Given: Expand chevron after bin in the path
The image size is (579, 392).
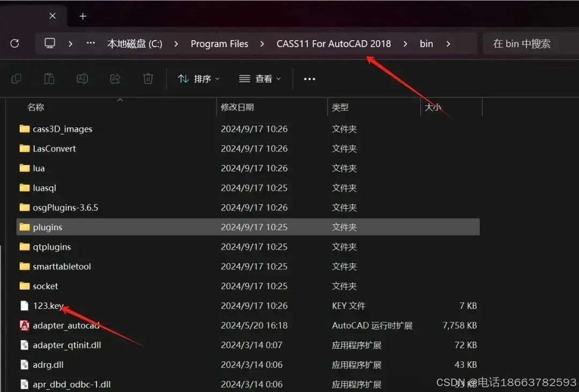Looking at the screenshot, I should coord(448,44).
